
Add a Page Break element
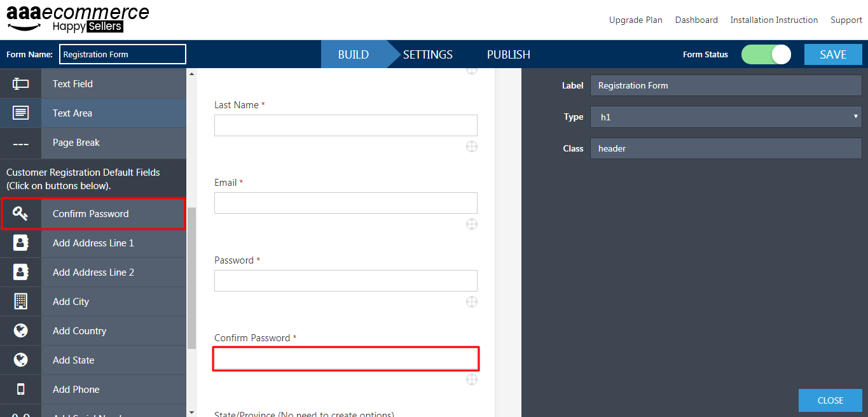point(93,143)
